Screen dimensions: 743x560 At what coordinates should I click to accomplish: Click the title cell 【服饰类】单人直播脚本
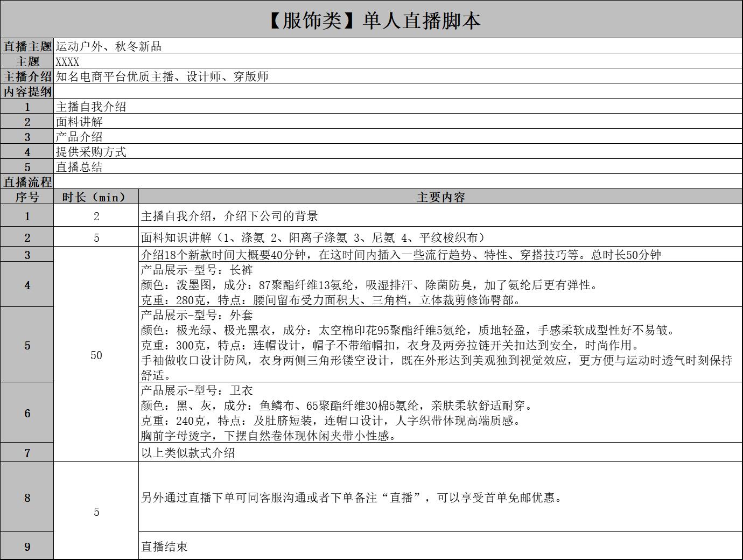tap(371, 20)
